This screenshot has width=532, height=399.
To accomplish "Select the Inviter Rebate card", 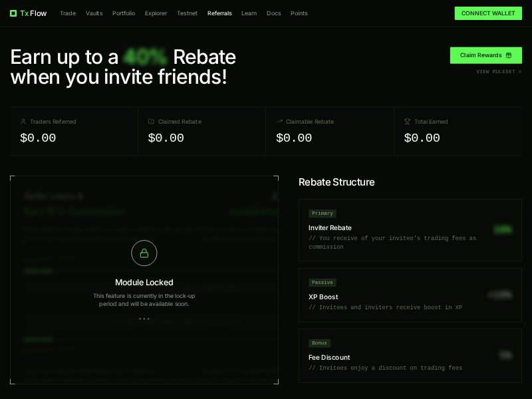I will (x=410, y=230).
